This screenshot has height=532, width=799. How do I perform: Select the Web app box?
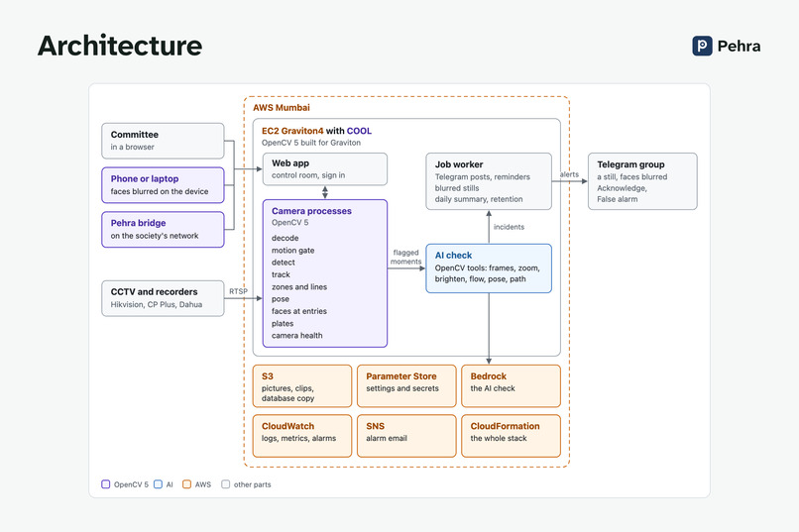click(325, 169)
